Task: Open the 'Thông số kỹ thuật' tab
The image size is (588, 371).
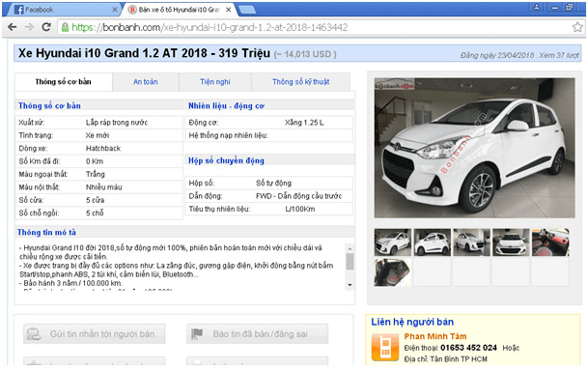Action: click(300, 82)
